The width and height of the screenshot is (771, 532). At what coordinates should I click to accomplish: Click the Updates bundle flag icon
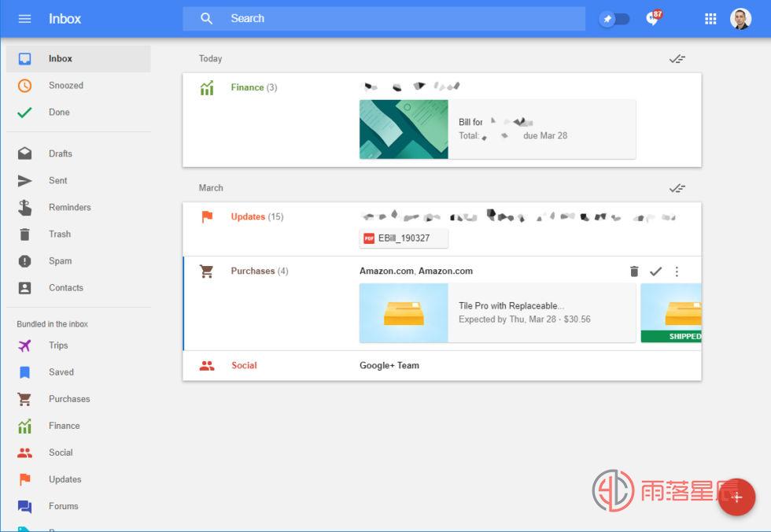pos(207,217)
